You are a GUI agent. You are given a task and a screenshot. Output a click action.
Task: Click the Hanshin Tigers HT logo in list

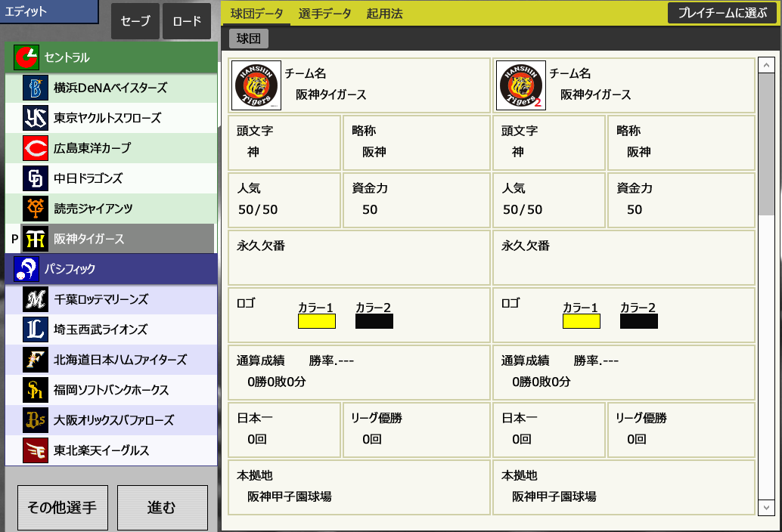coord(36,239)
